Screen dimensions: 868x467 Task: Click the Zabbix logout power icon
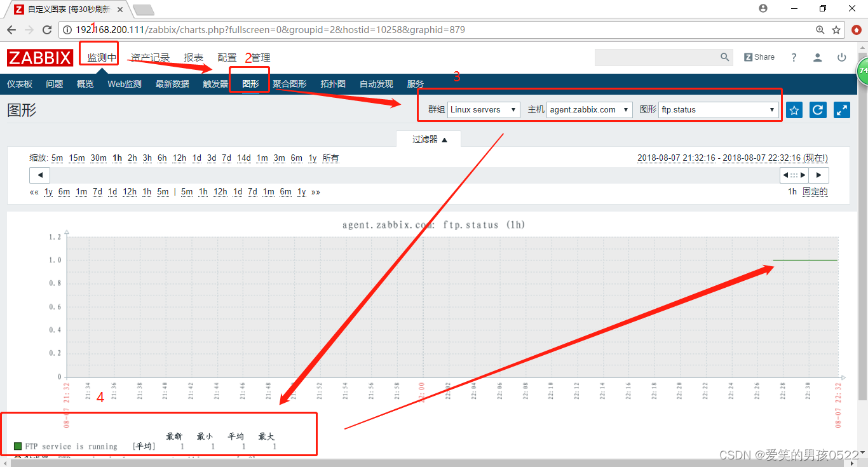point(841,57)
